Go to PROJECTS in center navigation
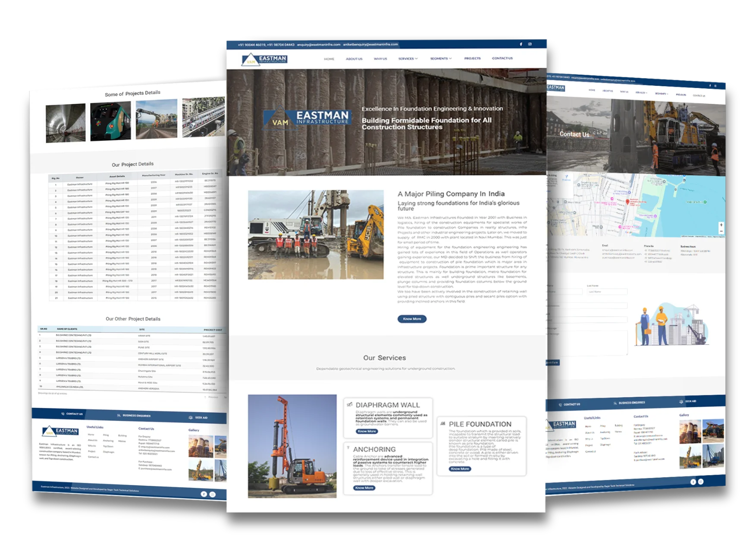756x551 pixels. (x=472, y=58)
